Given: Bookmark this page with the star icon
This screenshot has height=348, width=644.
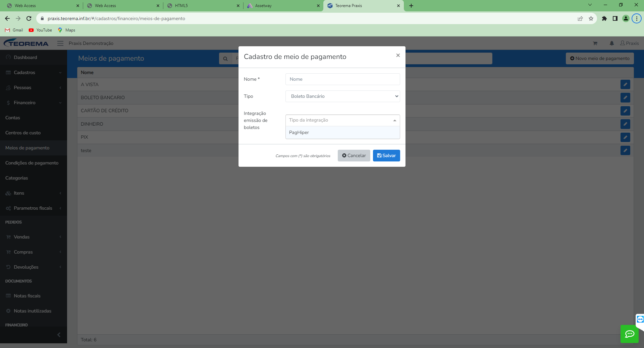Looking at the screenshot, I should point(591,18).
